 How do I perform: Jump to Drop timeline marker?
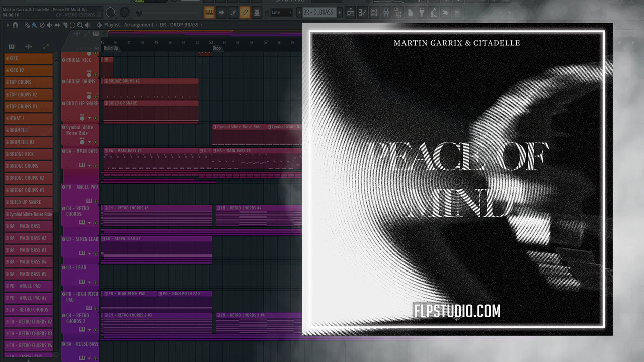[x=216, y=48]
